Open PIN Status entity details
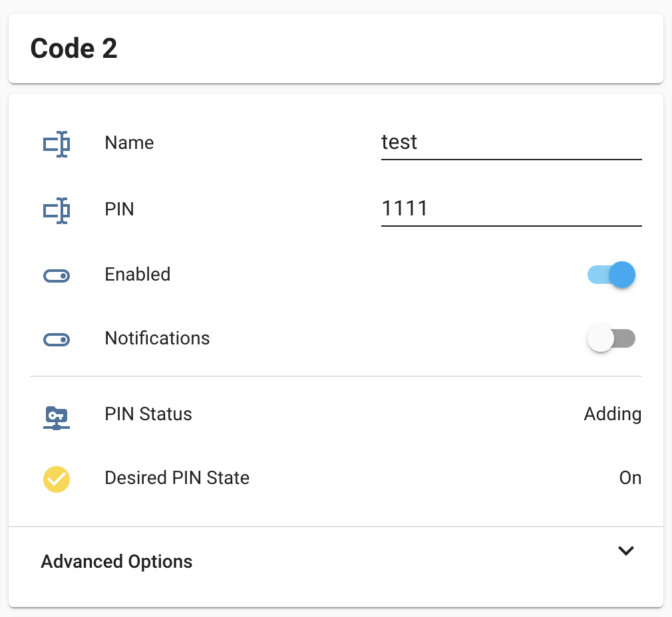The width and height of the screenshot is (672, 617). pyautogui.click(x=148, y=414)
